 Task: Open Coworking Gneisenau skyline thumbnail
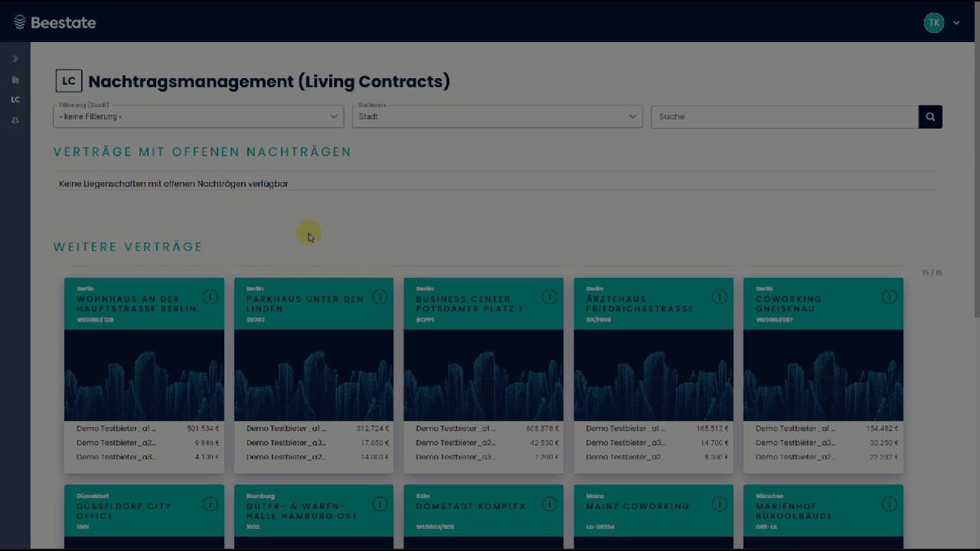click(x=823, y=375)
